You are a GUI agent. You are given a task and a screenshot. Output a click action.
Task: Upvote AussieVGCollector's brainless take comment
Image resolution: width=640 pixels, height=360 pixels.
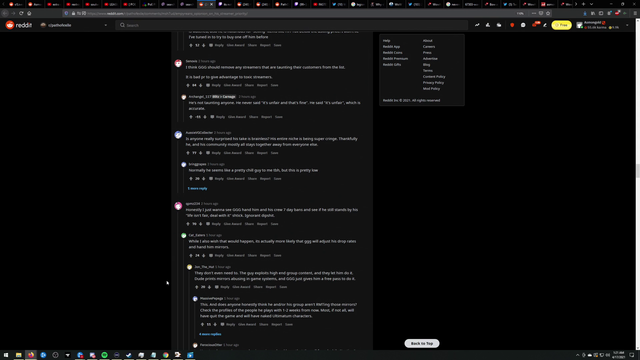click(x=188, y=153)
